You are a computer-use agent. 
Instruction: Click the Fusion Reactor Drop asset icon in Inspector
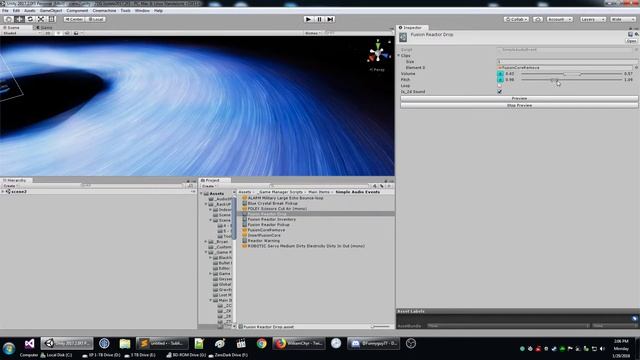(x=403, y=38)
